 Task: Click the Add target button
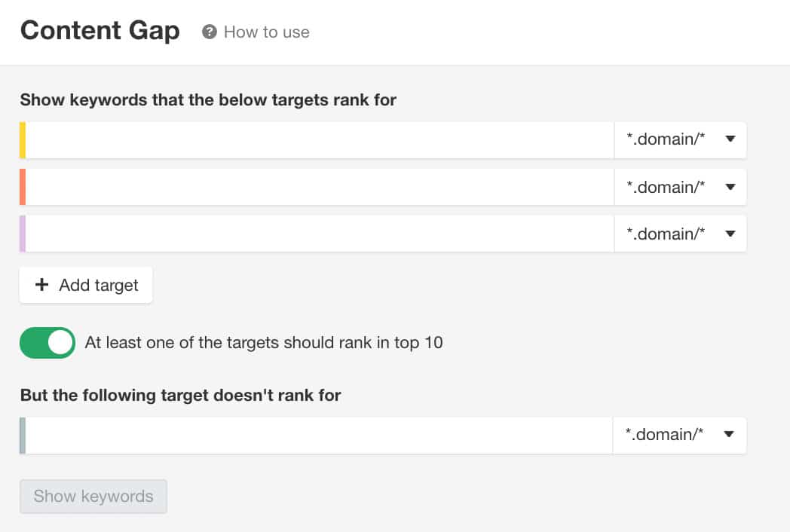click(86, 285)
